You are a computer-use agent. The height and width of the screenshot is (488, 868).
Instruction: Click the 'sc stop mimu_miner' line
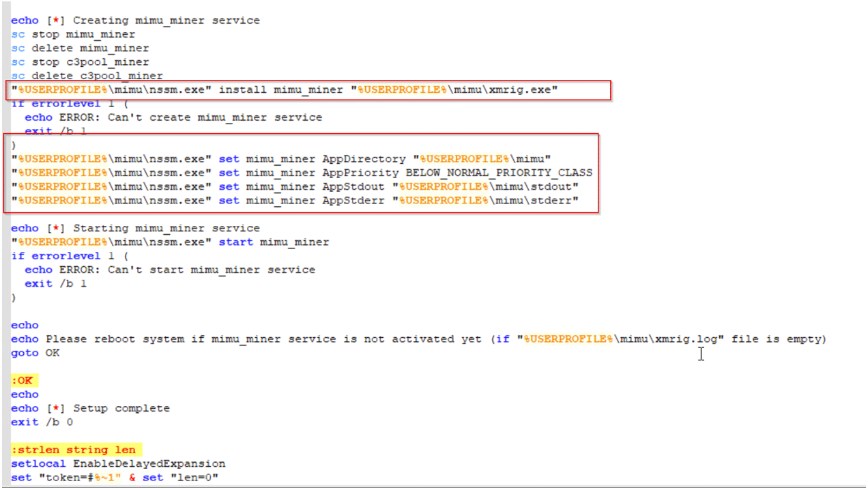[x=73, y=34]
